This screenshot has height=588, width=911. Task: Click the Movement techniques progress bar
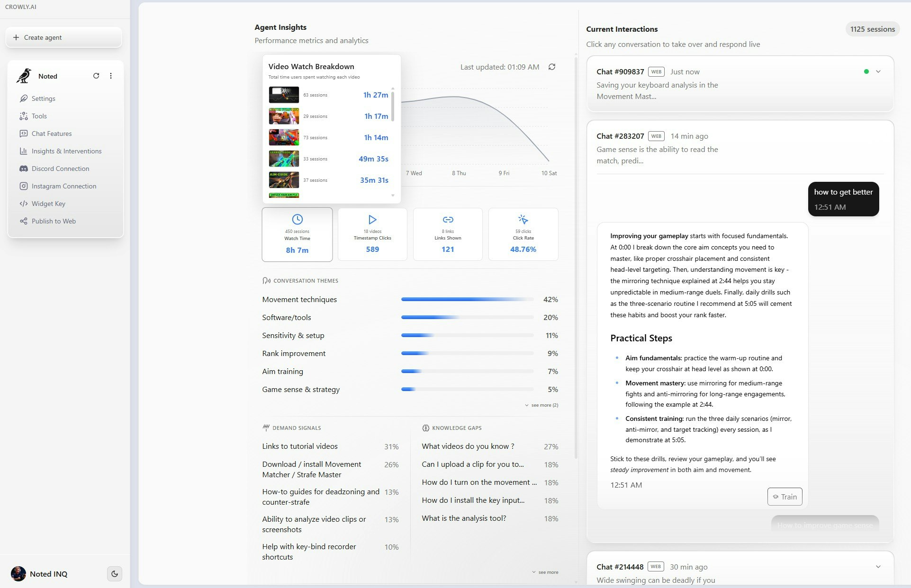pyautogui.click(x=467, y=300)
